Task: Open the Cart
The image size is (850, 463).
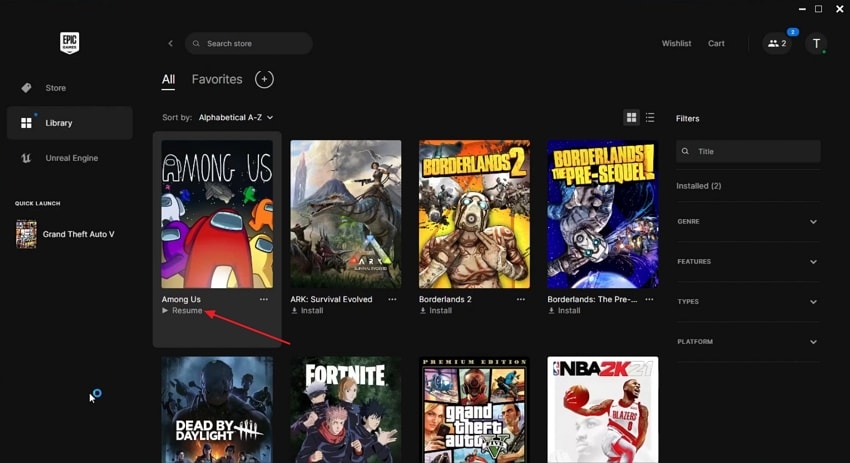Action: pyautogui.click(x=716, y=43)
